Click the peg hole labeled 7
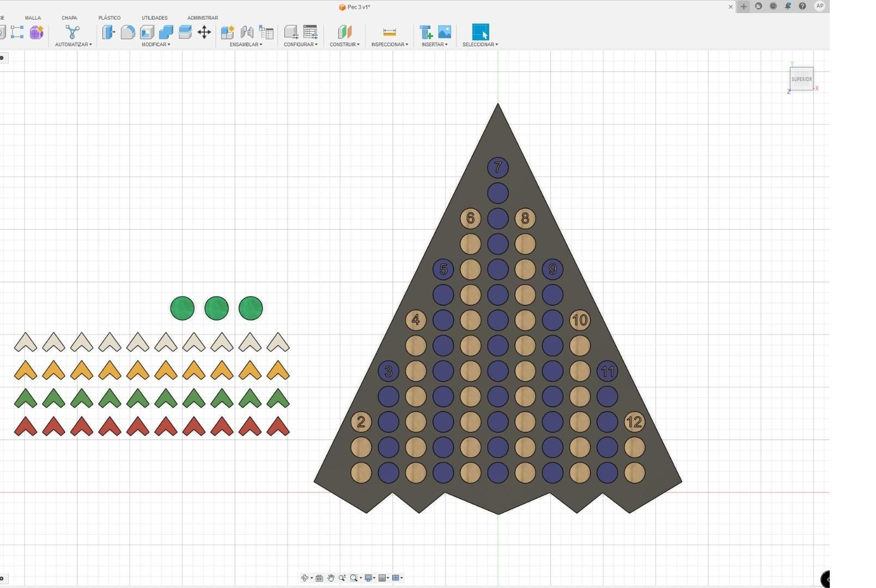Screen dimensions: 876x588 (498, 168)
